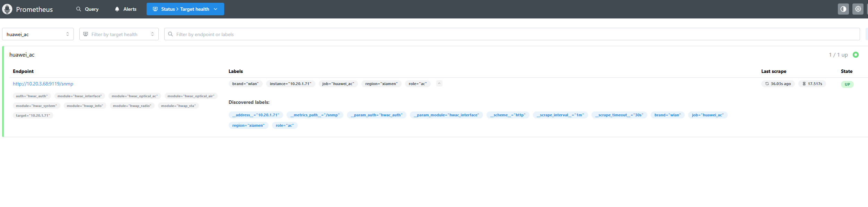Image resolution: width=868 pixels, height=207 pixels.
Task: Open the 10.20.3.68:9119/snmp endpoint link
Action: [43, 84]
